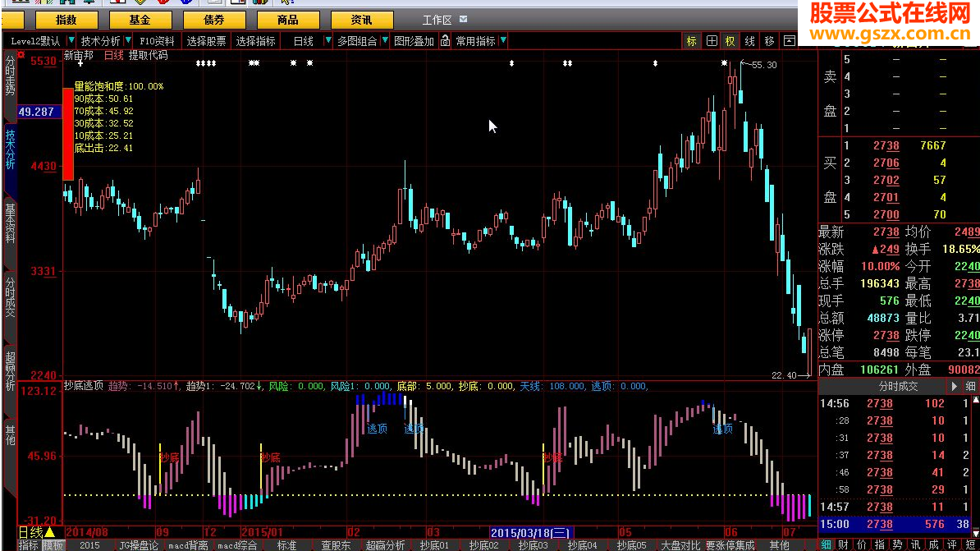980x551 pixels.
Task: Click the 选择股票 button
Action: click(x=206, y=41)
